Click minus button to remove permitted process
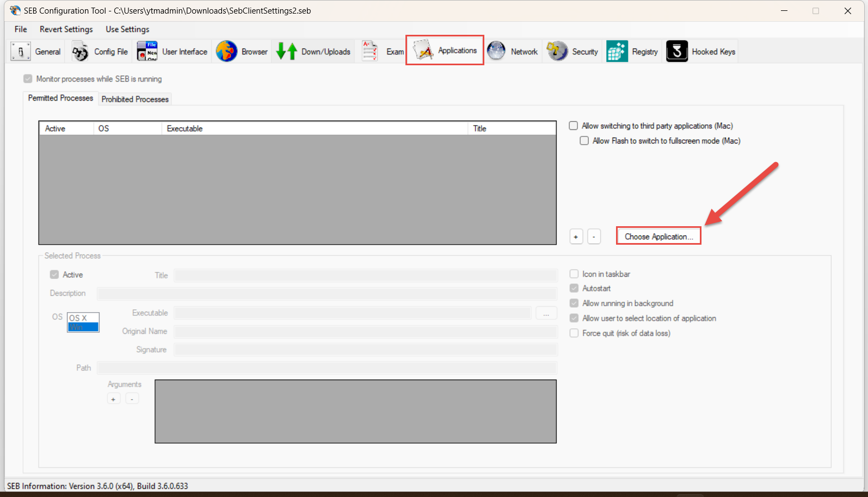This screenshot has height=497, width=868. 594,237
